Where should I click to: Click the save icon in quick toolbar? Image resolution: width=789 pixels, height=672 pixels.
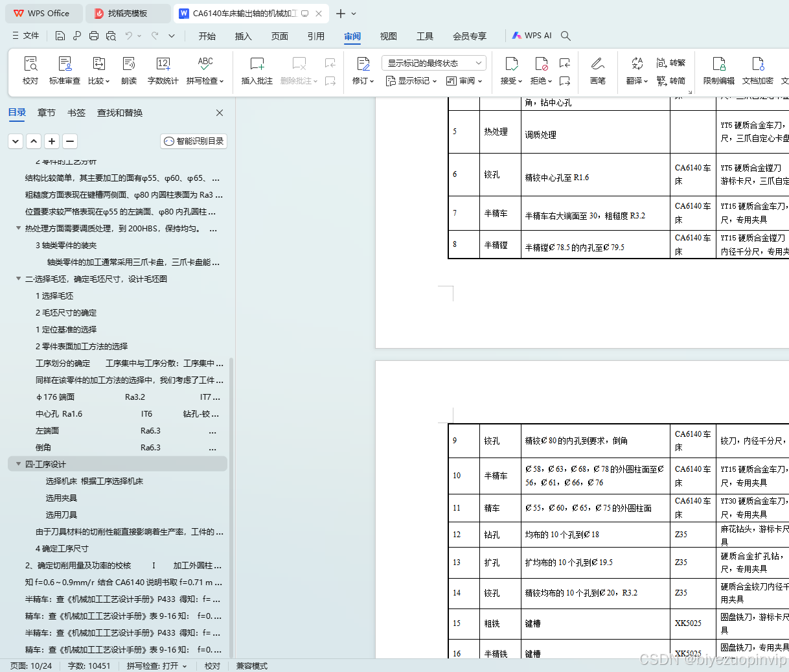click(60, 36)
